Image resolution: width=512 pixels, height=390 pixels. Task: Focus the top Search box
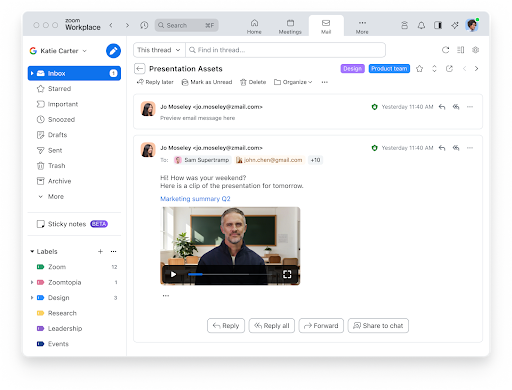[187, 25]
